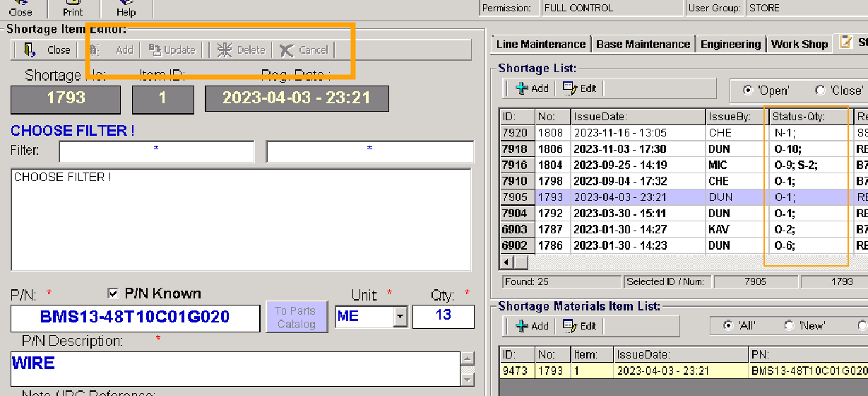Close the Shortage Item Editor with the door icon
The height and width of the screenshot is (396, 868).
click(47, 49)
